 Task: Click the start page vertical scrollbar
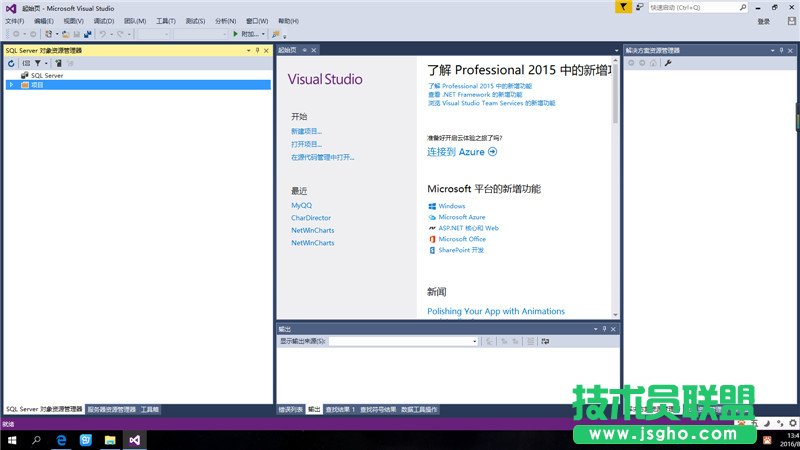click(615, 188)
